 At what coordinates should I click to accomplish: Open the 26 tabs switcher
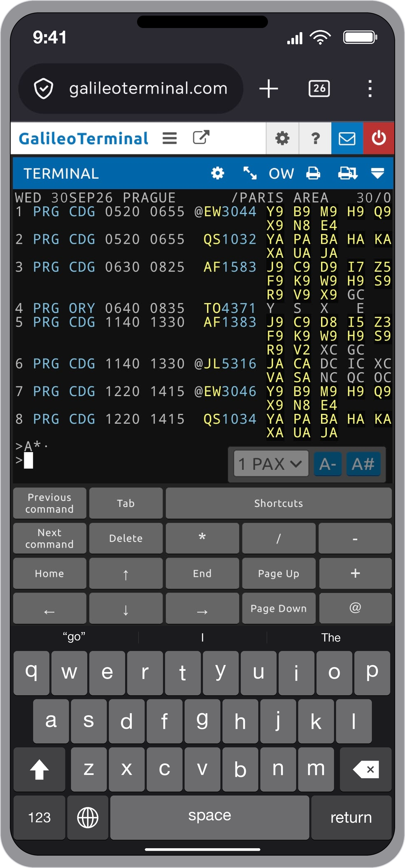tap(319, 88)
